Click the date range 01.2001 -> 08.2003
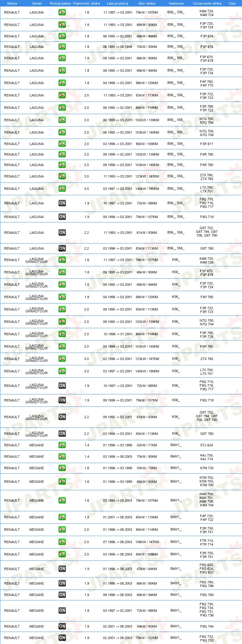This screenshot has width=242, height=644. [x=118, y=517]
